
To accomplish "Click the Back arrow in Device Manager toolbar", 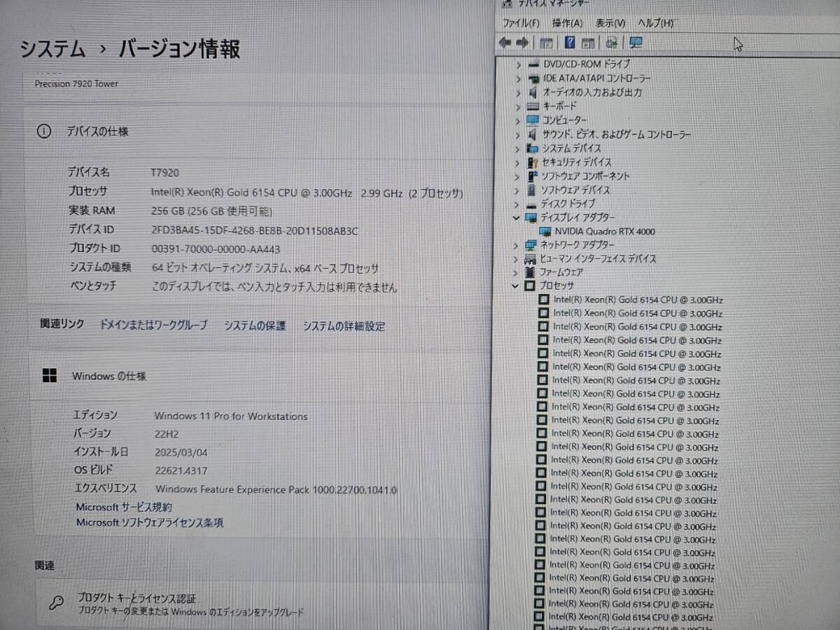I will 504,43.
